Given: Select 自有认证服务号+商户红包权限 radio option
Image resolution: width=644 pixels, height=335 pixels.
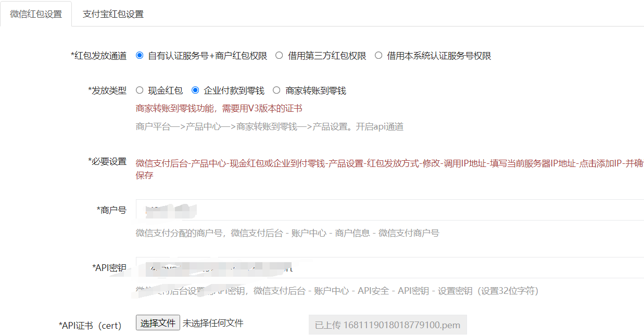Looking at the screenshot, I should click(140, 56).
